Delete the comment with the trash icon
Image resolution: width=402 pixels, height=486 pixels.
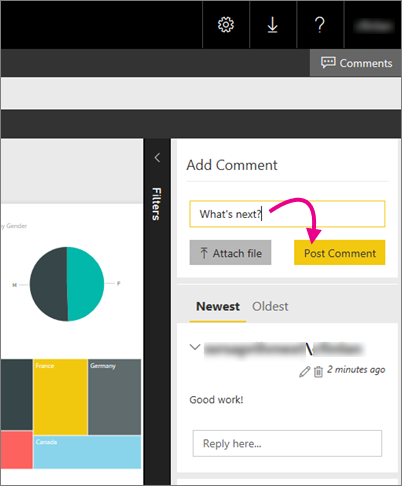coord(318,372)
